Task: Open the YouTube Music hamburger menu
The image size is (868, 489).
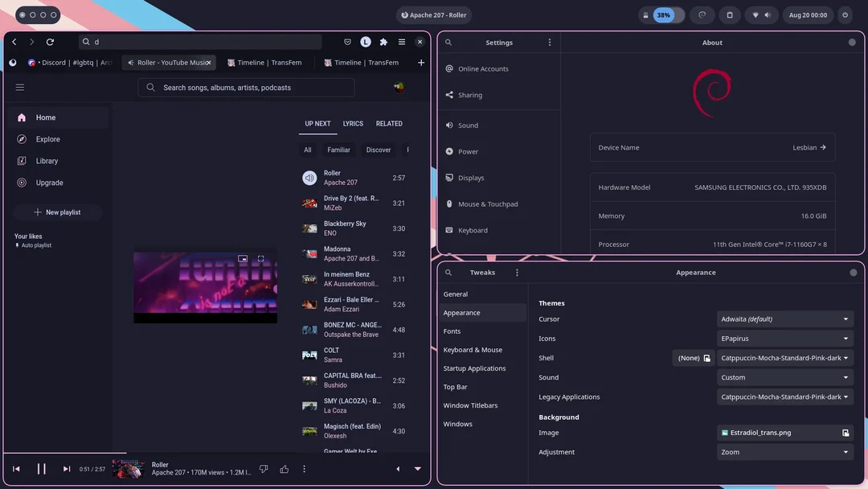Action: click(20, 87)
